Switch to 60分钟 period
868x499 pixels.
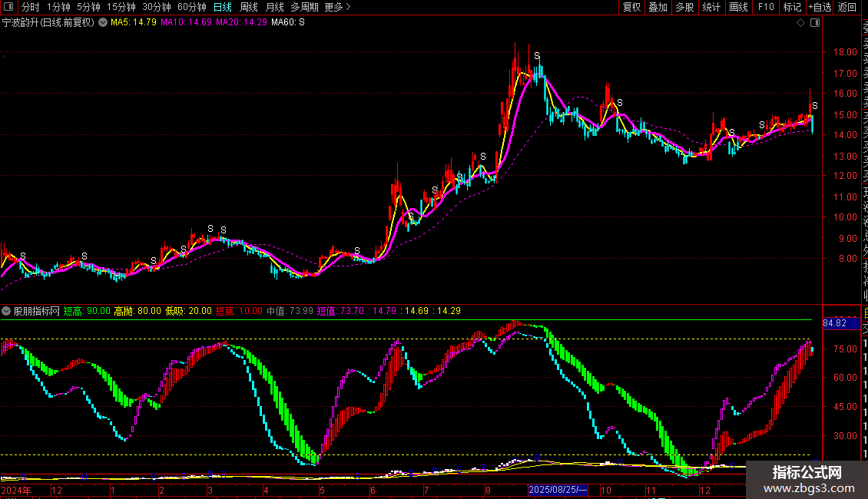(x=191, y=8)
